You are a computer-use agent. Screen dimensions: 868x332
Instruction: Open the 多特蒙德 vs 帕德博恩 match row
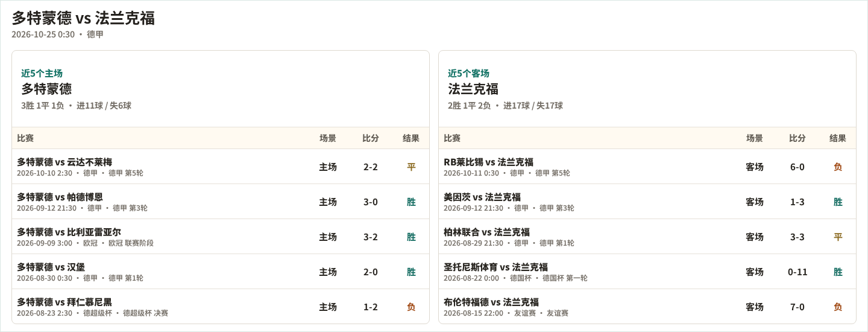click(x=221, y=202)
